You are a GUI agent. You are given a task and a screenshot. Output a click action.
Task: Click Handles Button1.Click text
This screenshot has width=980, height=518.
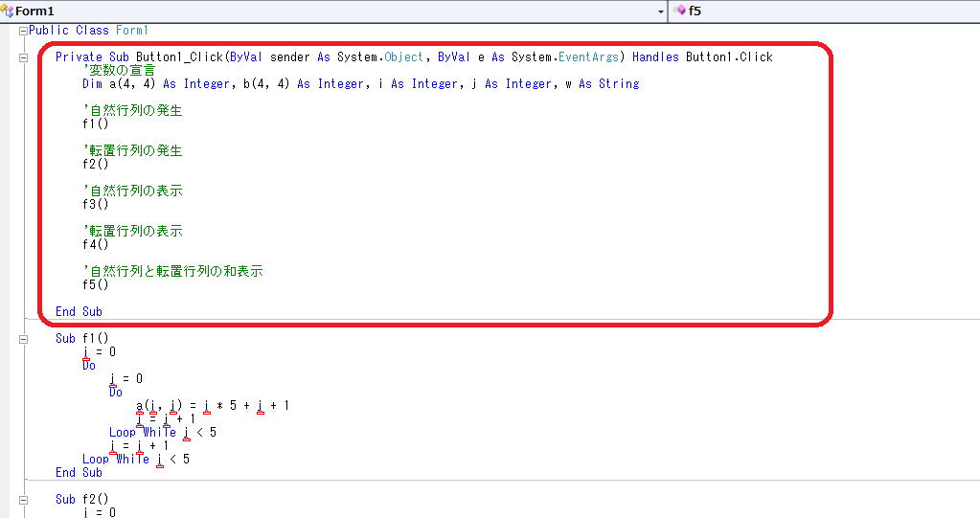pyautogui.click(x=702, y=56)
